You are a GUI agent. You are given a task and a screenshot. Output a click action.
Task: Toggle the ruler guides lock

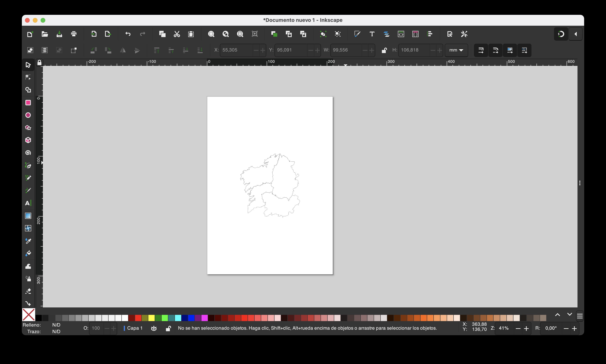coord(39,63)
